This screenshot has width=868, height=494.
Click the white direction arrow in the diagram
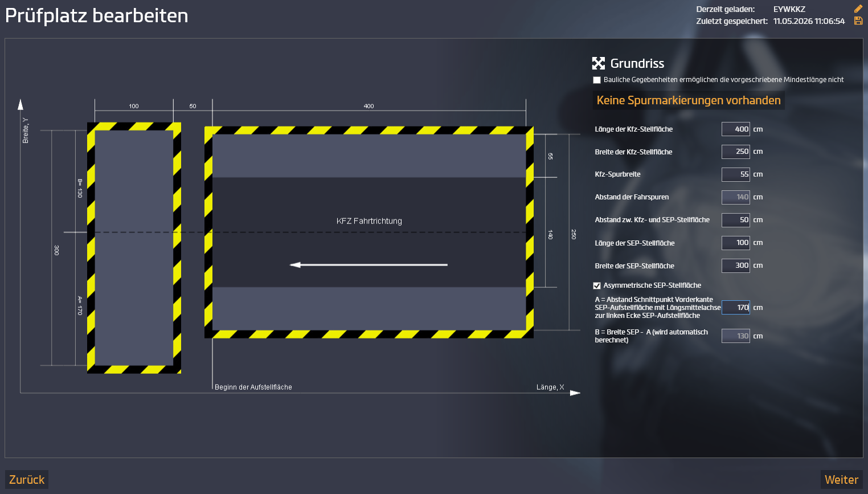point(369,265)
